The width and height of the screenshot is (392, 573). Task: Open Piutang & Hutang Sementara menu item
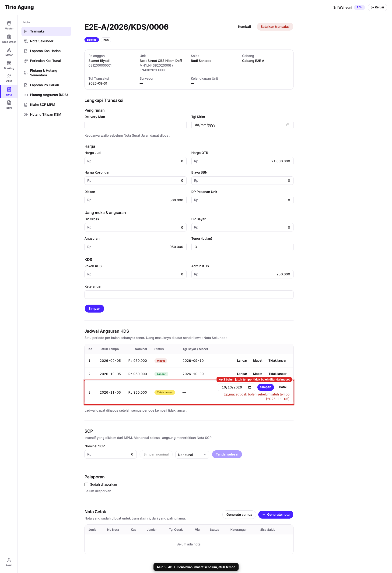point(46,73)
